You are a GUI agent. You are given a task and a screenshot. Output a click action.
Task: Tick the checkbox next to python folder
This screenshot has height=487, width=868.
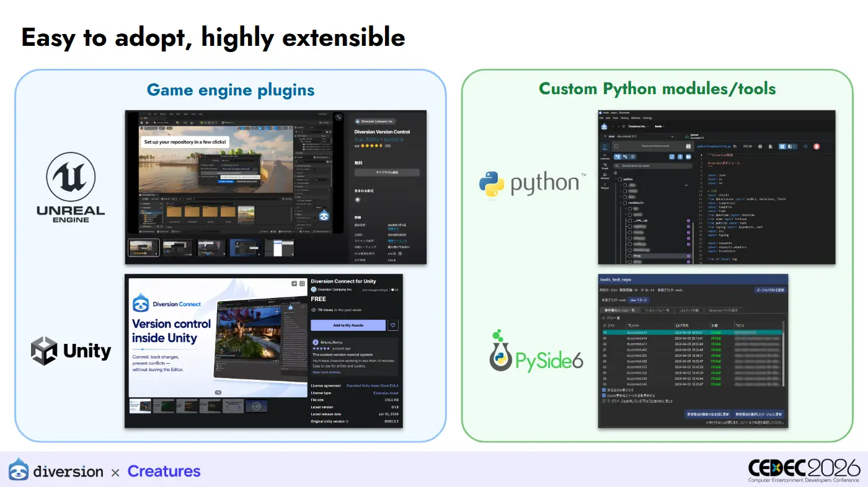pyautogui.click(x=620, y=179)
